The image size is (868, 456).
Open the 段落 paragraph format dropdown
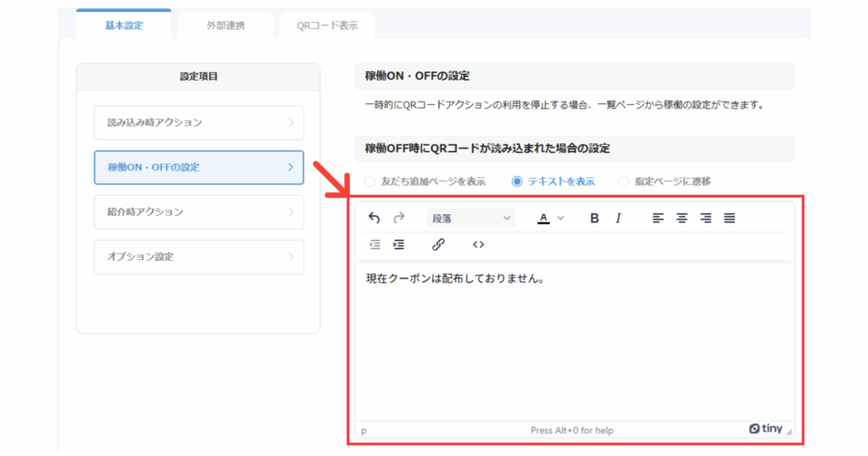(x=471, y=219)
